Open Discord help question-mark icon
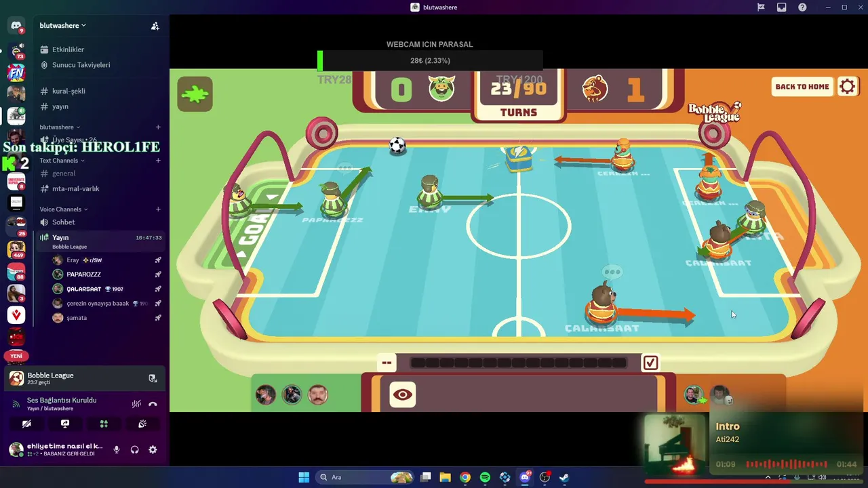 802,7
